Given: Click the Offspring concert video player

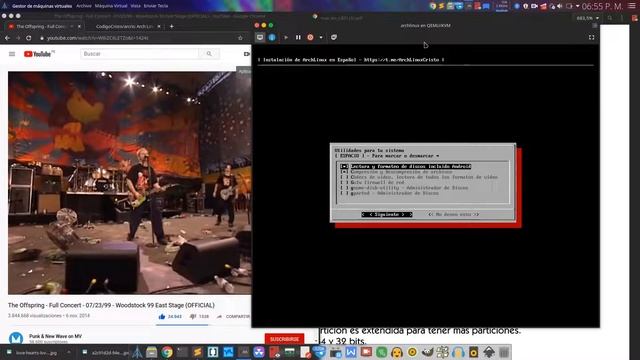Looking at the screenshot, I should click(130, 183).
